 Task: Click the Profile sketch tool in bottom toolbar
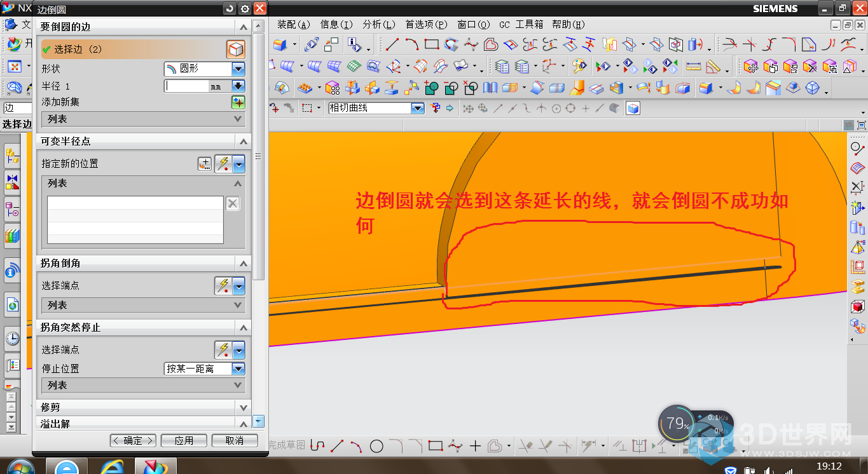(318, 446)
